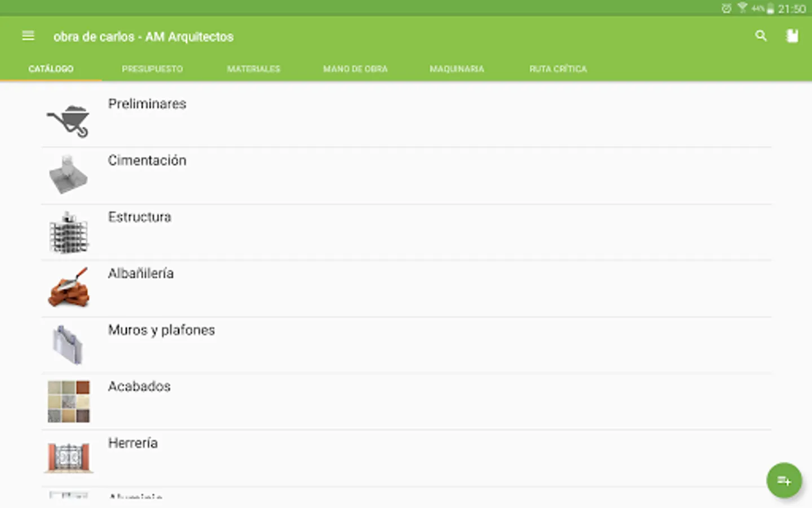This screenshot has width=812, height=508.
Task: Open the Ruta Crítica tab
Action: tap(558, 69)
